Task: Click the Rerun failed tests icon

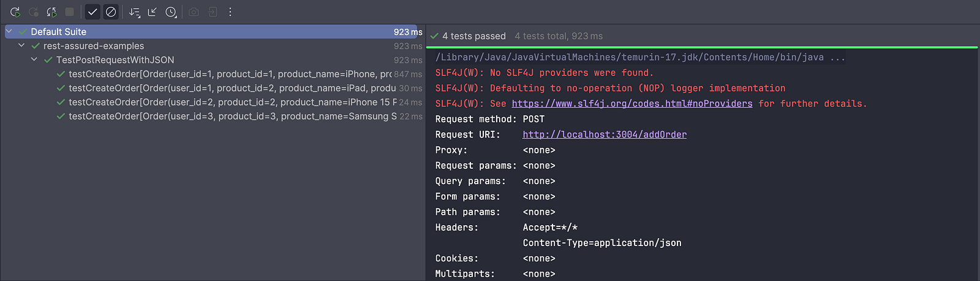Action: point(34,12)
